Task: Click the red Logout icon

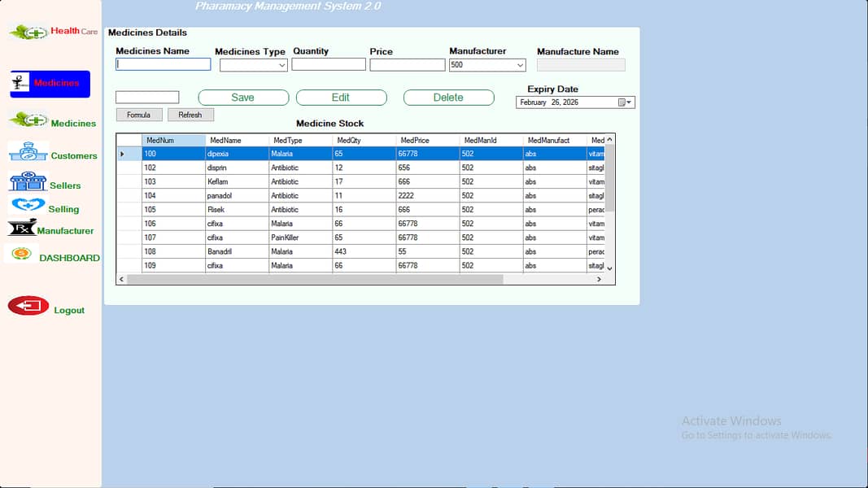Action: (x=28, y=306)
